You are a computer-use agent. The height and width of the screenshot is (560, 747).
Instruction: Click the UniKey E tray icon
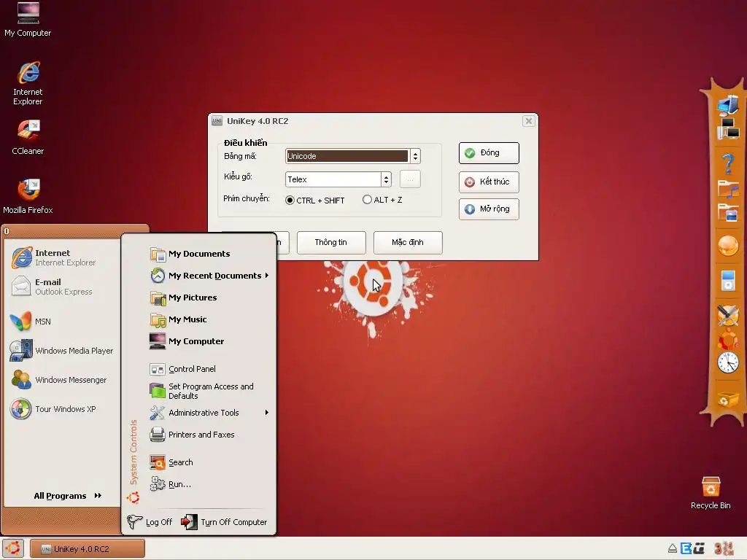pyautogui.click(x=686, y=548)
